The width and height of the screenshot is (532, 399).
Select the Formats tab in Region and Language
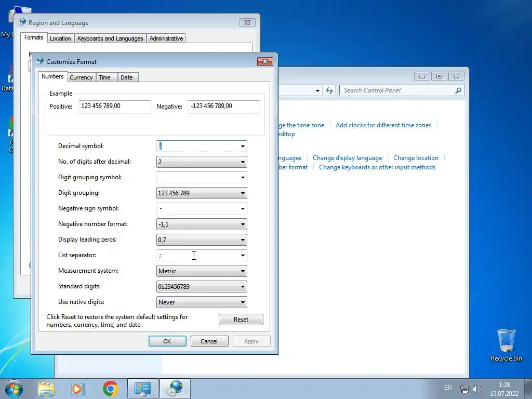tap(34, 37)
